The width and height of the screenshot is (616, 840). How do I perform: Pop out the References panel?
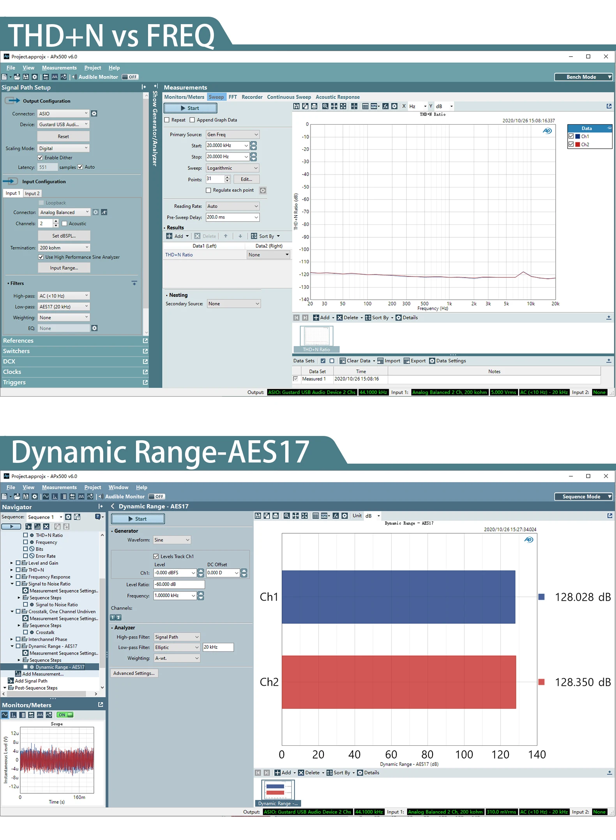[145, 341]
